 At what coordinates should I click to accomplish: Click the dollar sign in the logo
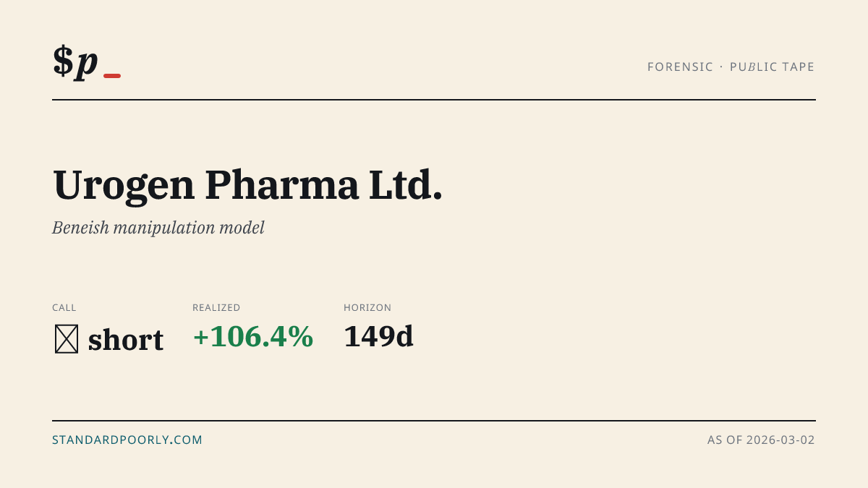point(63,61)
